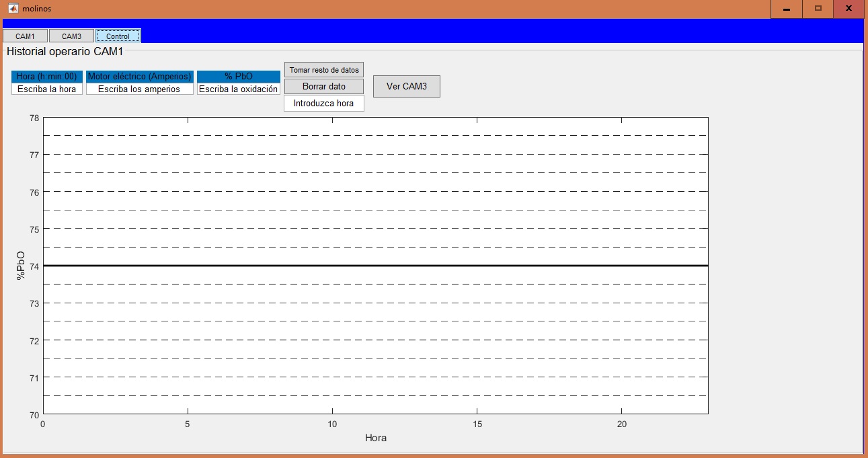Focus the 'Escriba la oxidación' input field

[239, 89]
